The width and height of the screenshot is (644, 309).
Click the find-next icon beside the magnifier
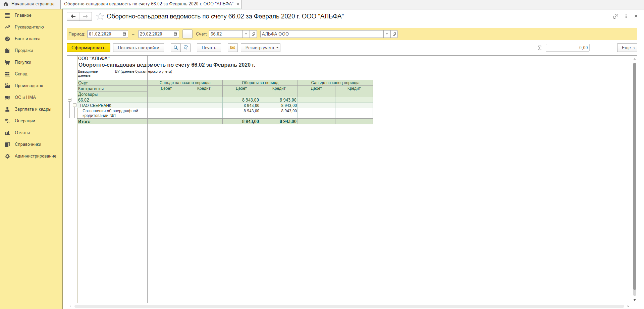(186, 48)
